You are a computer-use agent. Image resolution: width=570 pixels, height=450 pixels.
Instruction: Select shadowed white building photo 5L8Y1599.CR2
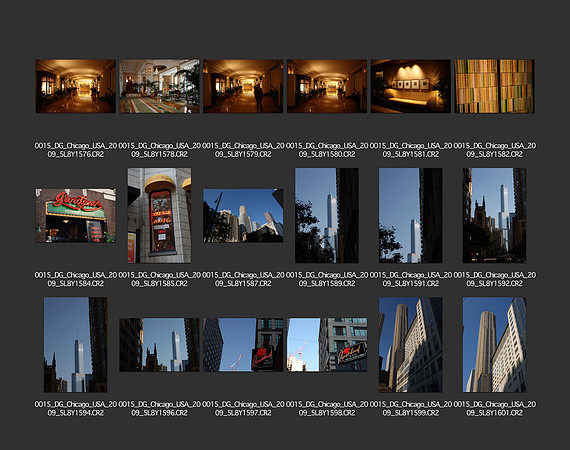410,345
